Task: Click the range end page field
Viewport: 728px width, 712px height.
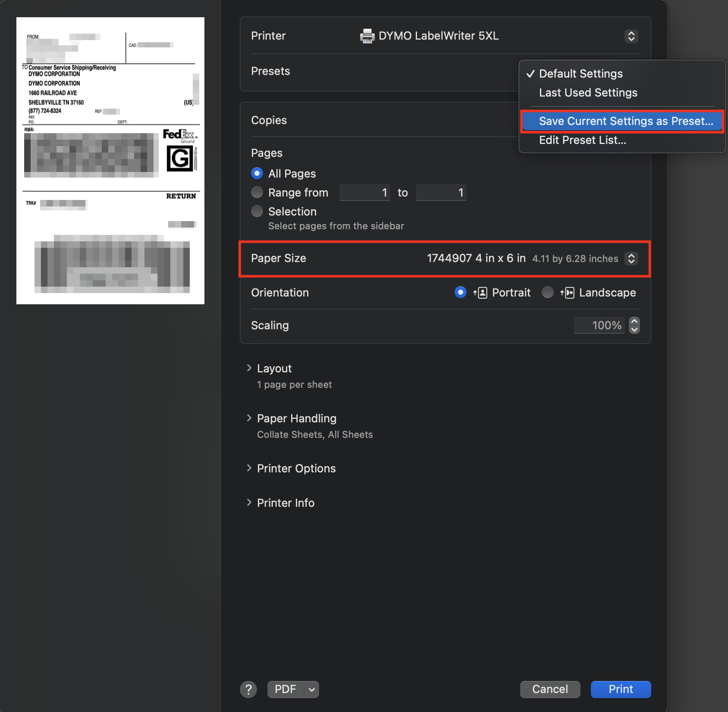Action: [x=441, y=193]
